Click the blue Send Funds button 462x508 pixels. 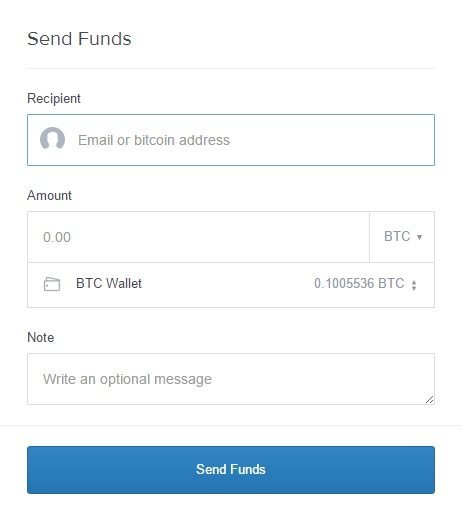click(x=231, y=470)
